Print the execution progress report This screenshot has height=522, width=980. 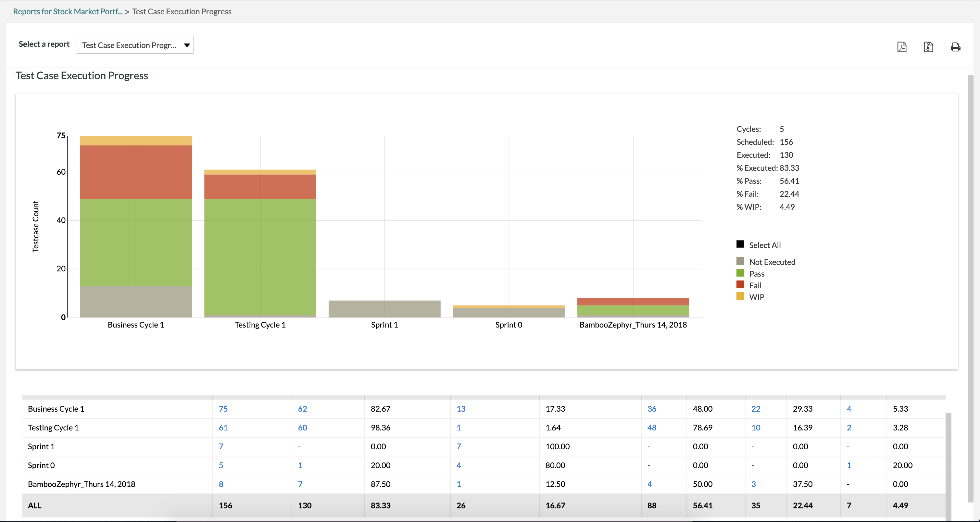(x=955, y=47)
